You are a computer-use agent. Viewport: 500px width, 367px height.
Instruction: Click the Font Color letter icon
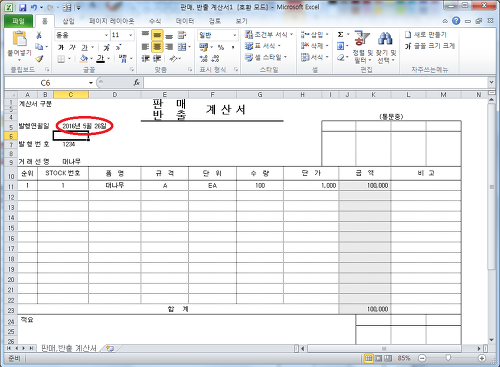(101, 59)
